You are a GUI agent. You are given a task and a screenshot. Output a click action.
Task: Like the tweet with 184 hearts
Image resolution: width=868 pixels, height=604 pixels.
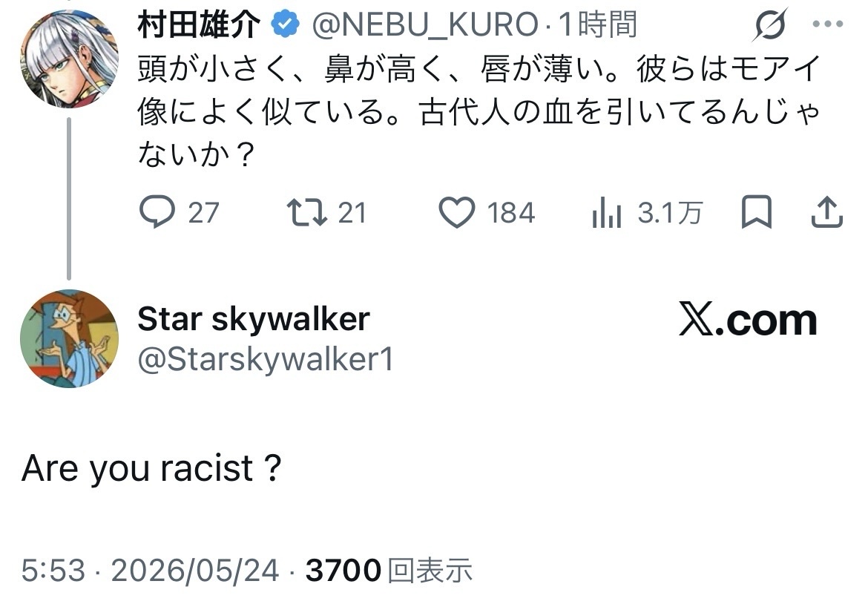[x=457, y=213]
